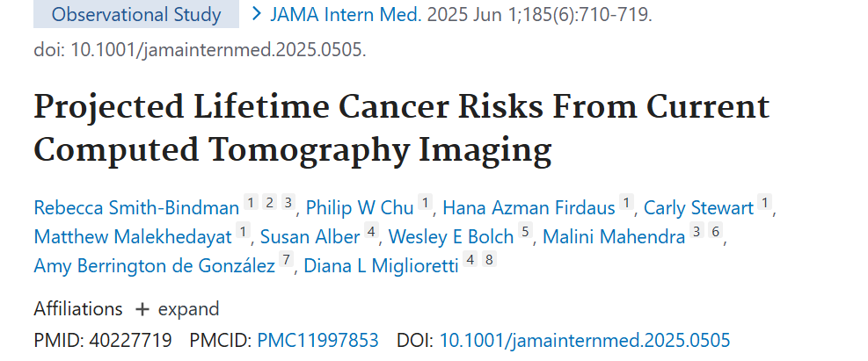The image size is (868, 361).
Task: Open author Amy Berrington de González's link
Action: pos(155,266)
